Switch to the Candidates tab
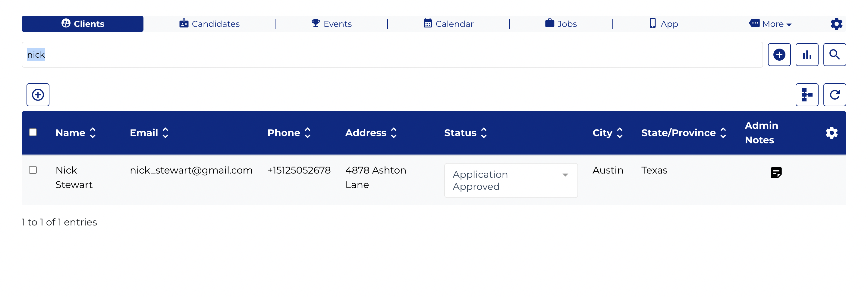Image resolution: width=868 pixels, height=297 pixels. [x=209, y=24]
